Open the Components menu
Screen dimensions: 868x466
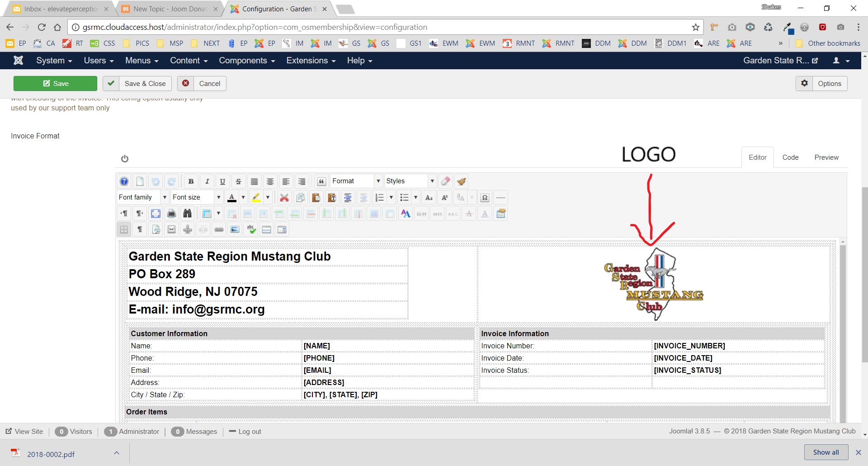click(247, 61)
